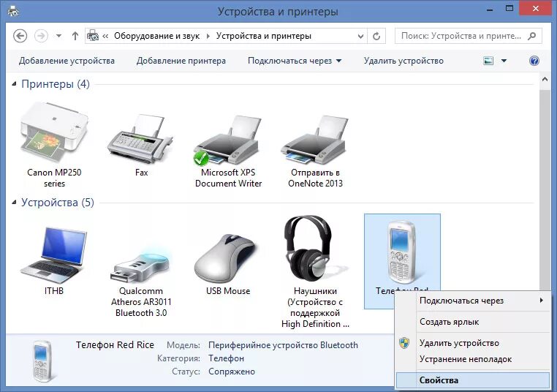557x392 pixels.
Task: Open 'Подключаться через' context submenu
Action: point(473,301)
